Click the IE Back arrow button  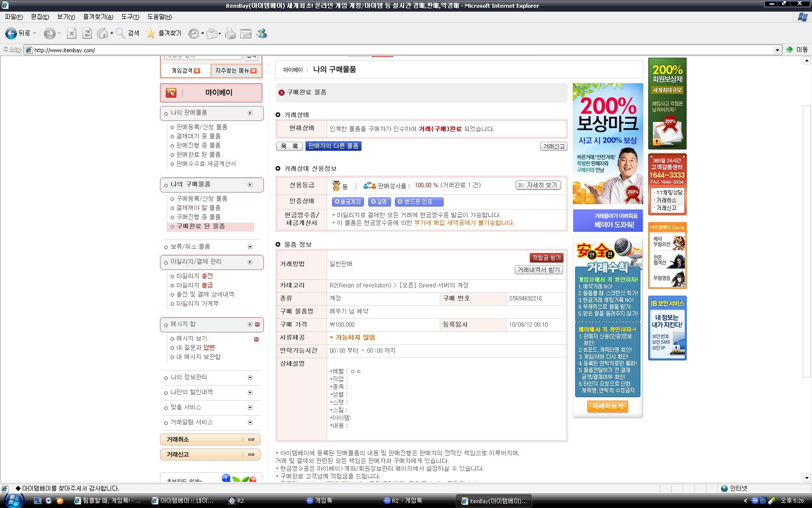(11, 33)
